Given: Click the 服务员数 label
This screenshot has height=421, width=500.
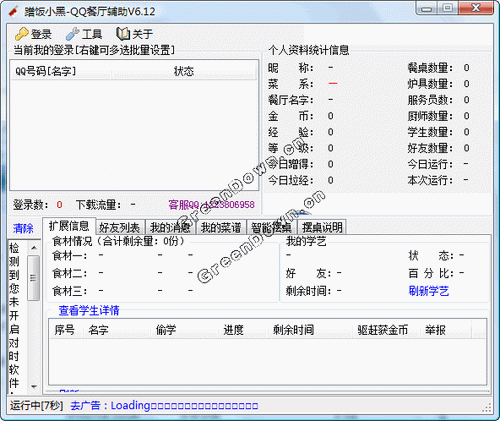Looking at the screenshot, I should tap(430, 100).
